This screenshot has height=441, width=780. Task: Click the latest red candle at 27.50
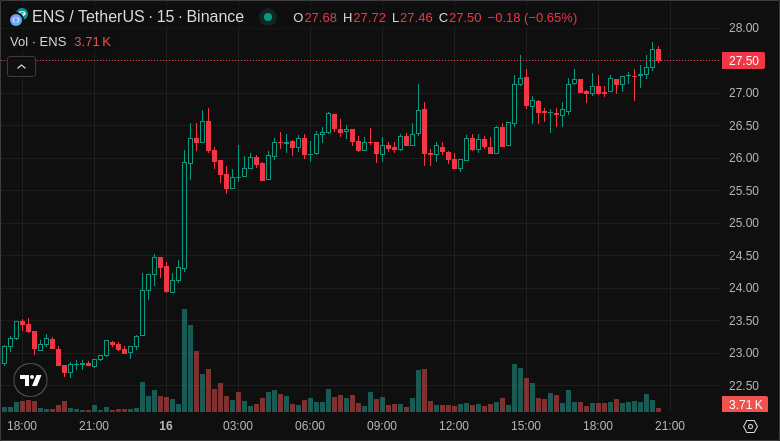click(x=659, y=54)
